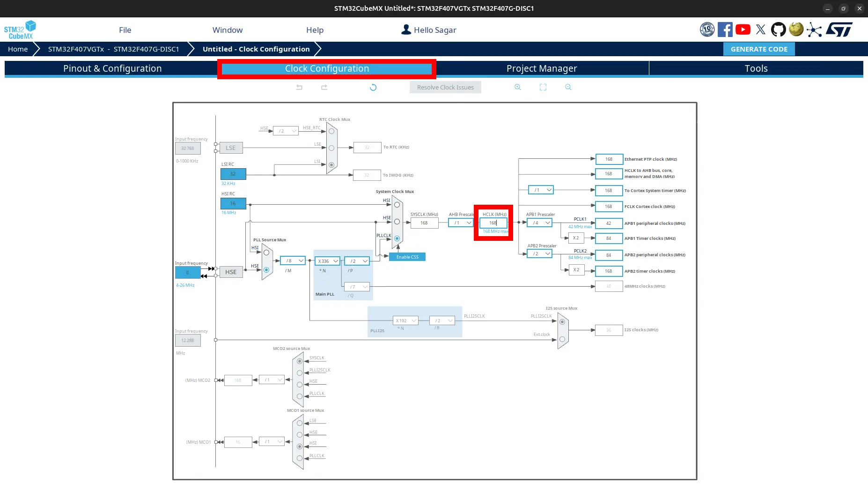868x491 pixels.
Task: Open the Cortex System timer /1 dropdown
Action: point(541,190)
